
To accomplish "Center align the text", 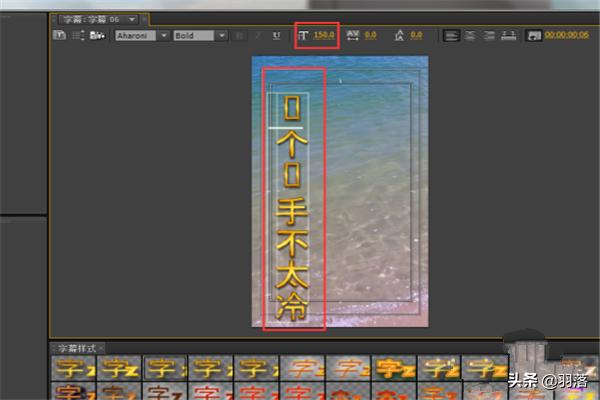I will 470,36.
